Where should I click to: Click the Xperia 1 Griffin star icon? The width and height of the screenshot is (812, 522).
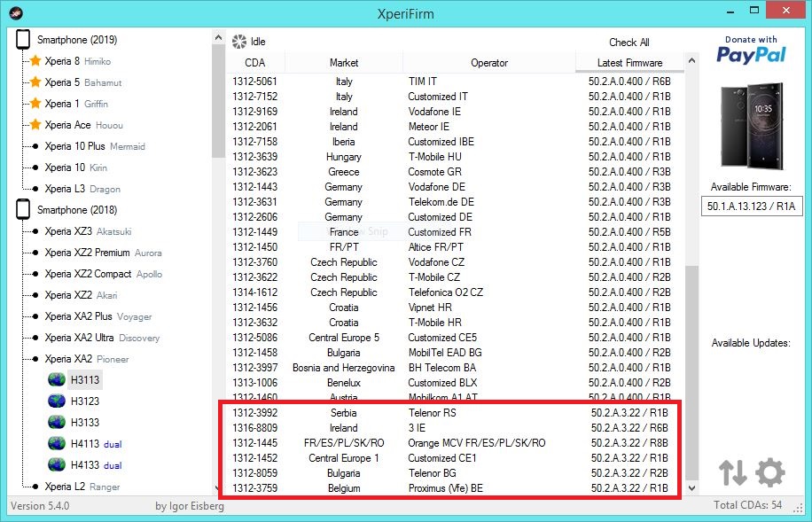pos(35,104)
